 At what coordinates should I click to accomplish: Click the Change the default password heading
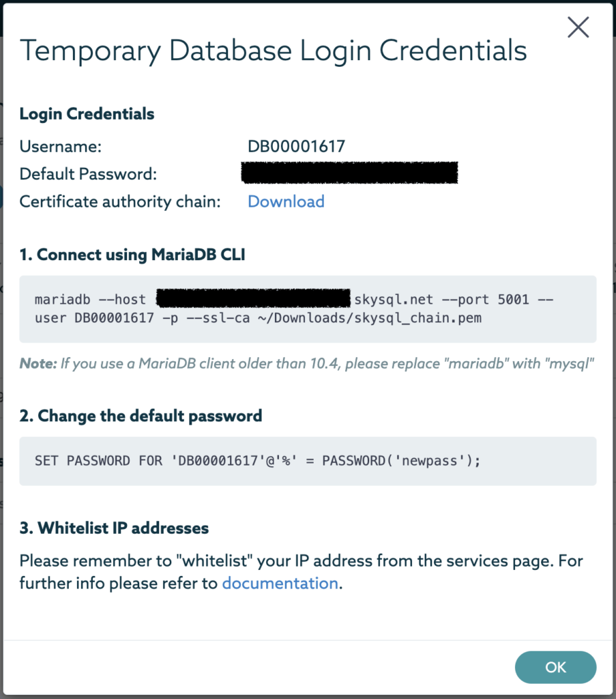[141, 416]
